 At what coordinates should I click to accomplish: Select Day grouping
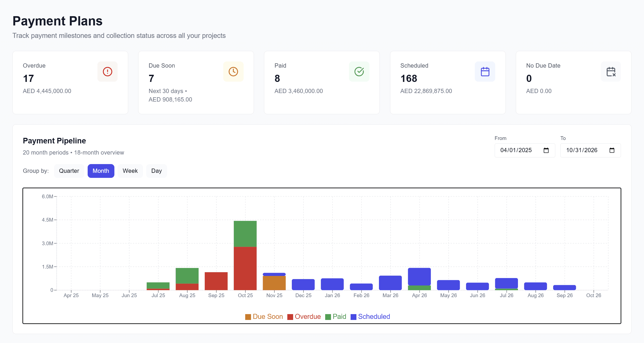pyautogui.click(x=156, y=171)
